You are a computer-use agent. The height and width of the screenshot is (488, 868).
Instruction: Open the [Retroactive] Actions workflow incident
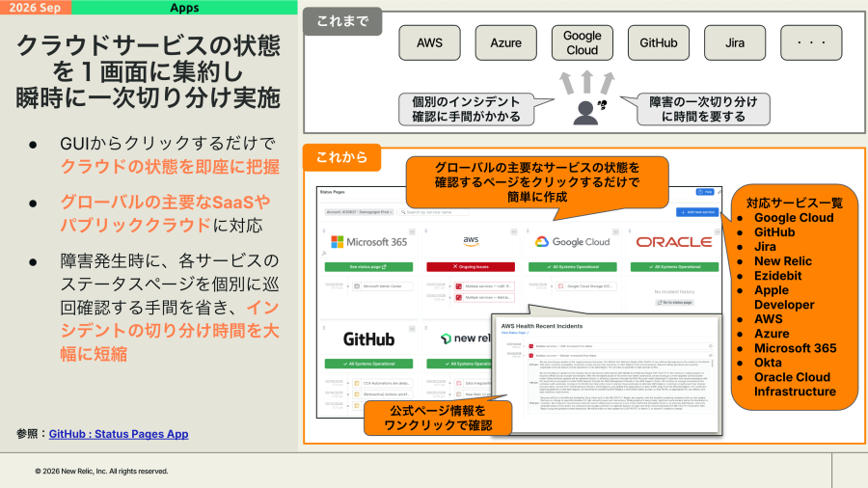click(383, 394)
